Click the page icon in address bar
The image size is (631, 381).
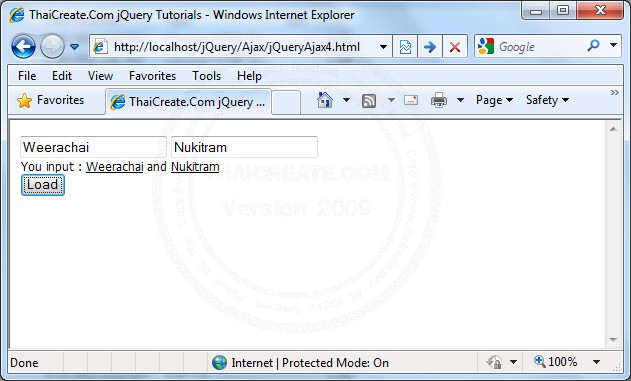100,47
